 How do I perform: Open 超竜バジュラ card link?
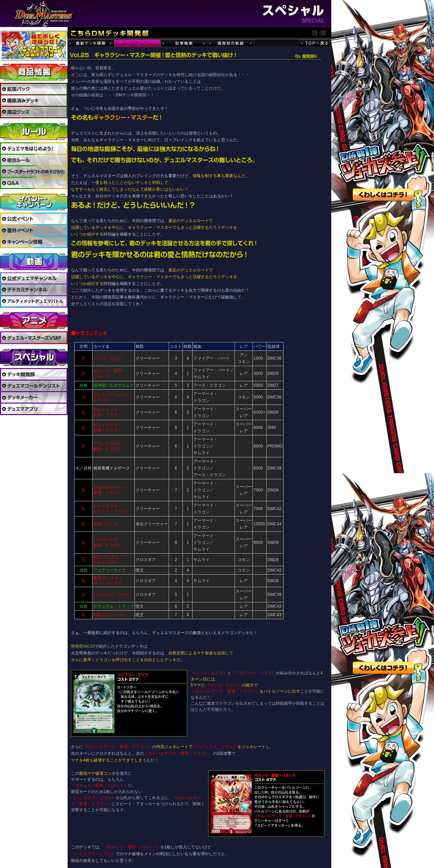pyautogui.click(x=105, y=524)
